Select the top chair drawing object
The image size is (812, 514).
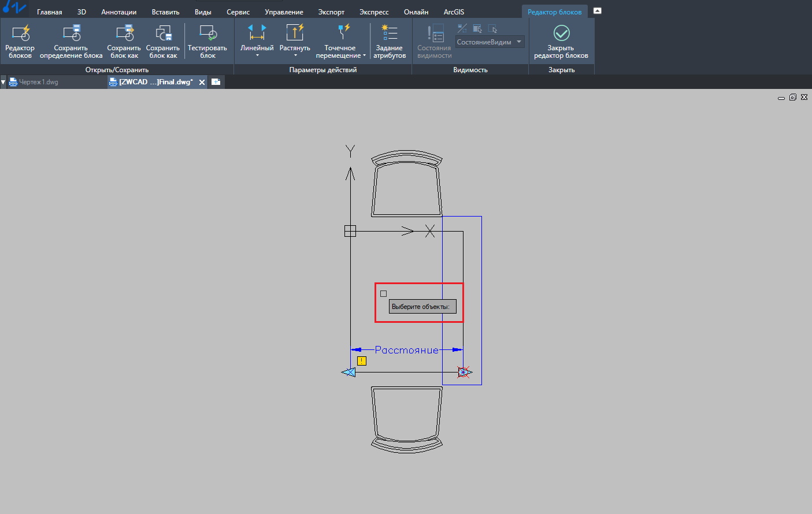pos(407,184)
